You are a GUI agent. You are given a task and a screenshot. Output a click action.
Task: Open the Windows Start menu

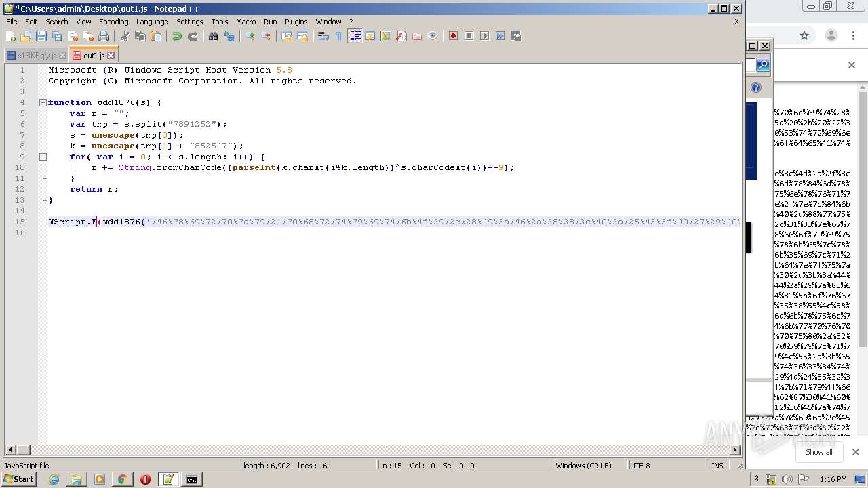(x=18, y=479)
